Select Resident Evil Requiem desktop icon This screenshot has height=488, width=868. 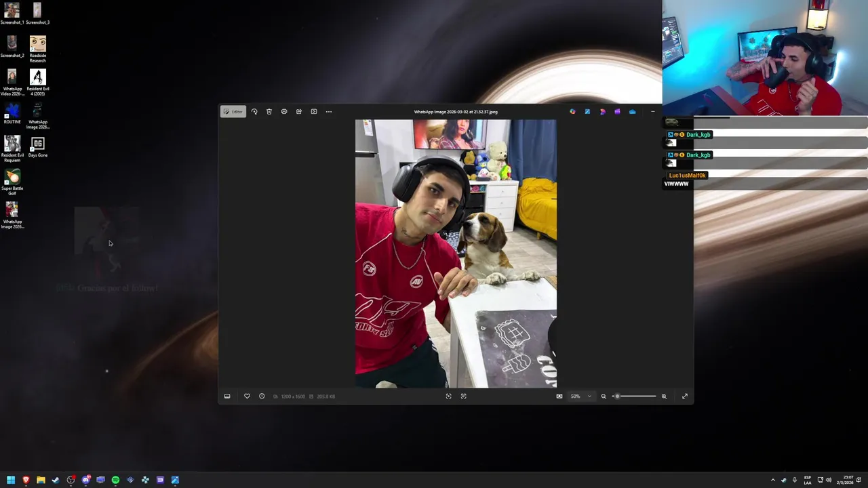pyautogui.click(x=12, y=149)
